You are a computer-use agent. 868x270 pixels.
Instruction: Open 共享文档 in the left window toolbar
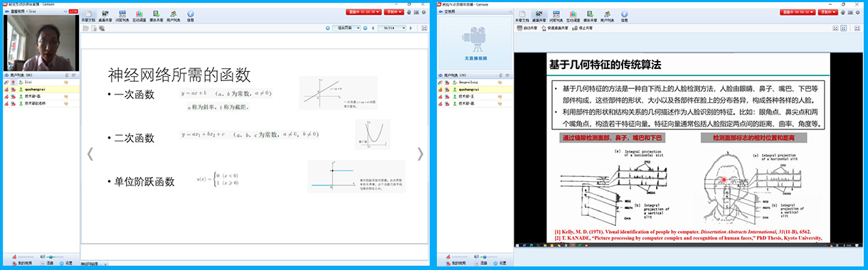[88, 16]
